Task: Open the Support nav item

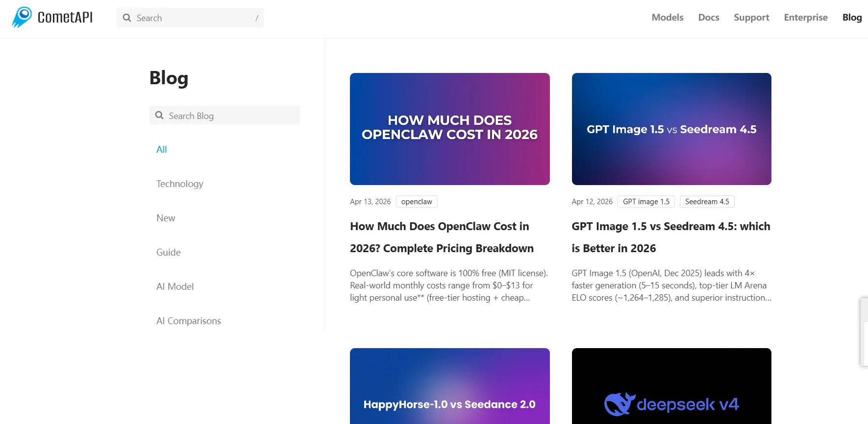Action: click(751, 17)
